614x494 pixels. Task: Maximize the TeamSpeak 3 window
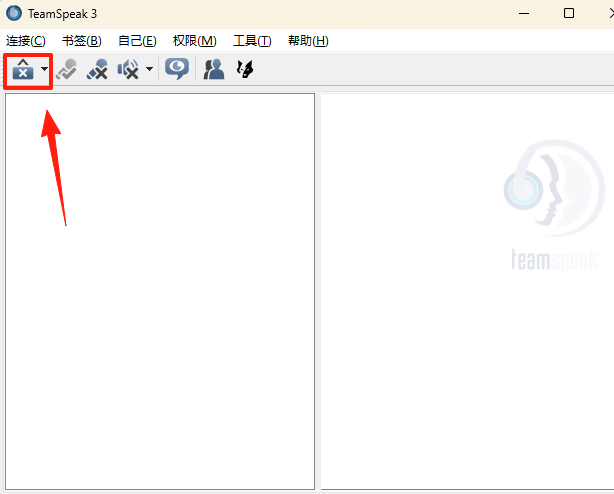(569, 13)
